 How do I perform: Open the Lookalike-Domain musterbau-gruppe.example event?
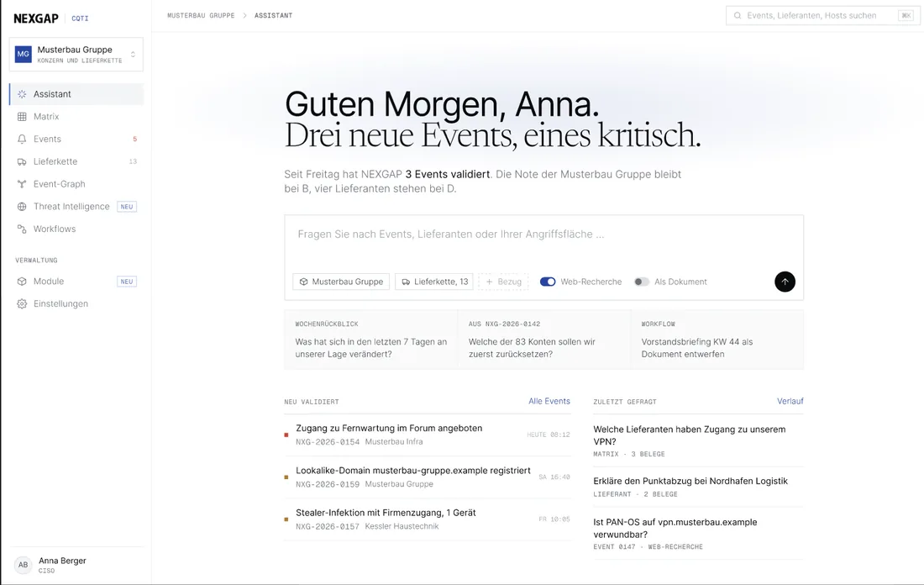pyautogui.click(x=428, y=477)
